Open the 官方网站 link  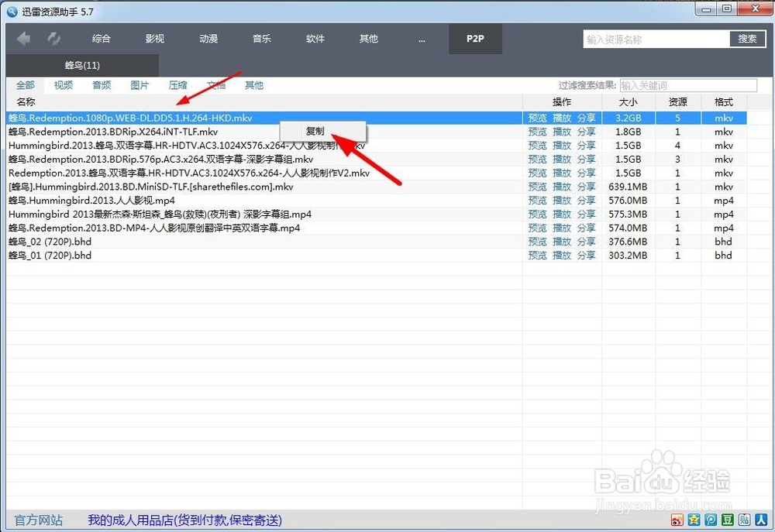point(39,520)
